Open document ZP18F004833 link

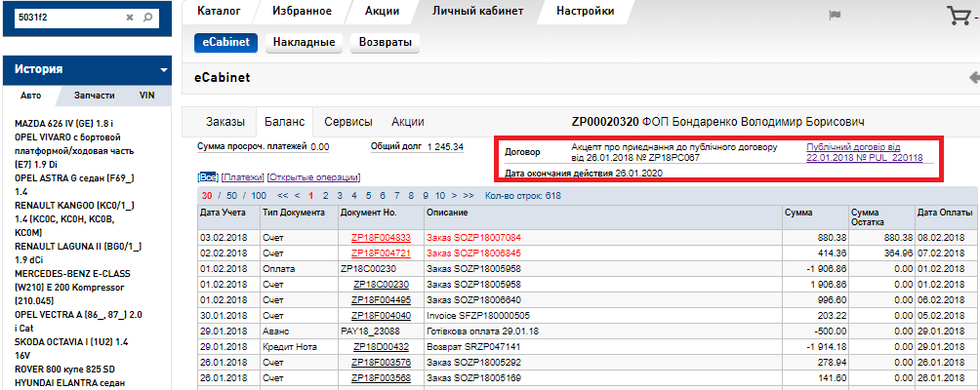click(381, 237)
